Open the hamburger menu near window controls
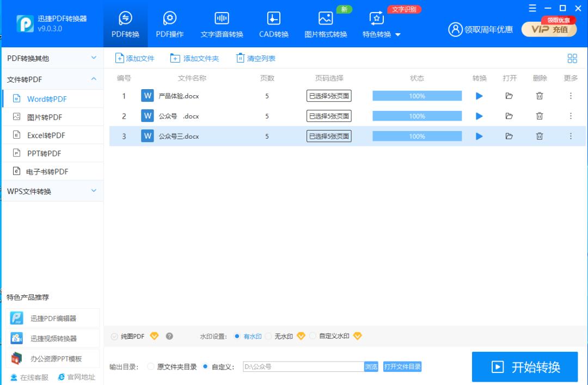Image resolution: width=588 pixels, height=385 pixels. click(x=532, y=8)
